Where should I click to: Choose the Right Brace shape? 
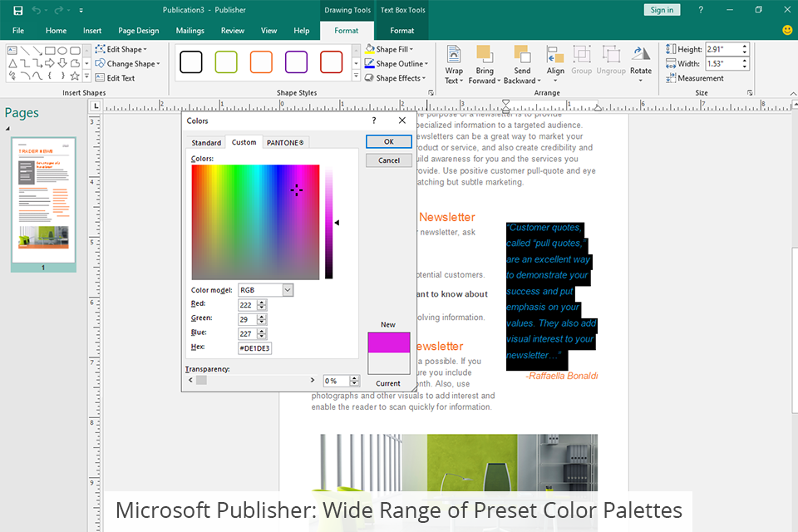coord(62,76)
